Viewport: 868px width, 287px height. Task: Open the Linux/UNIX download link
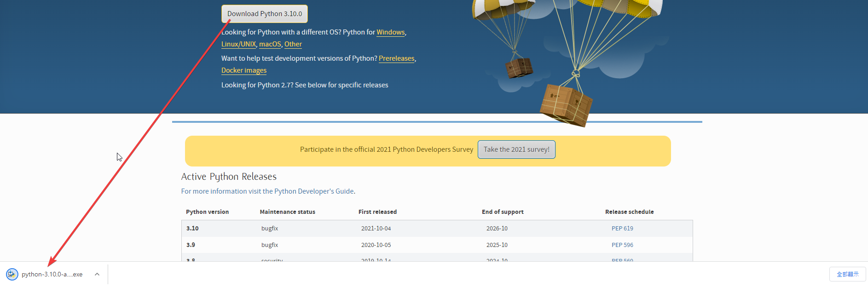238,44
